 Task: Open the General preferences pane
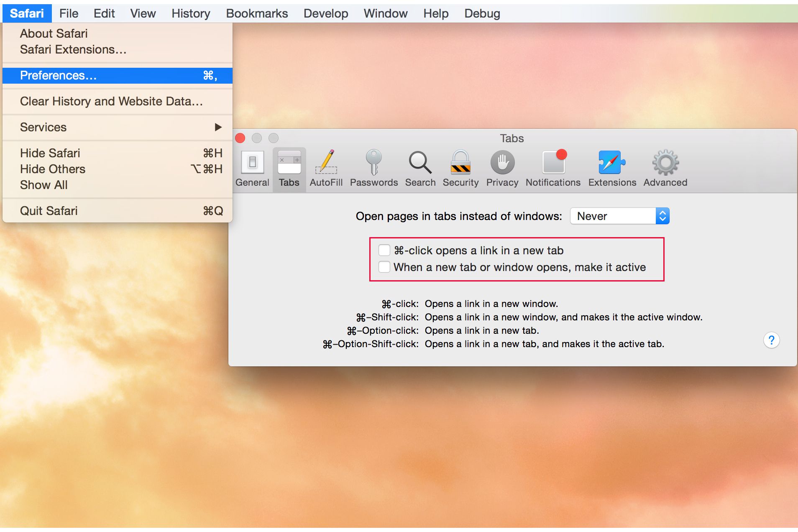point(252,169)
